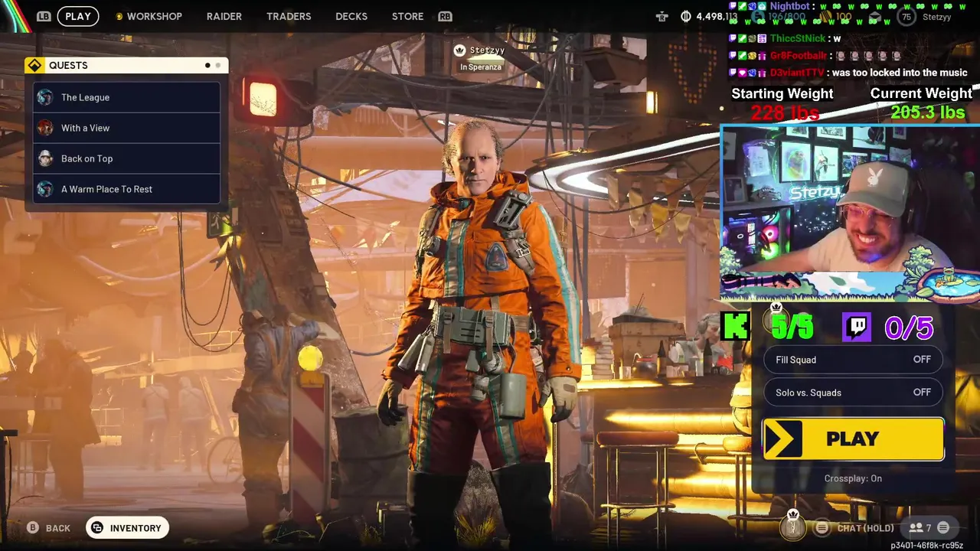Screen dimensions: 980x551
Task: Click the BACK prompt
Action: tap(57, 528)
